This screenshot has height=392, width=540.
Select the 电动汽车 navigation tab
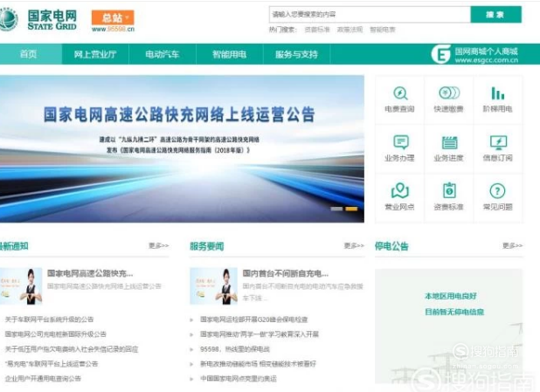[x=163, y=54]
